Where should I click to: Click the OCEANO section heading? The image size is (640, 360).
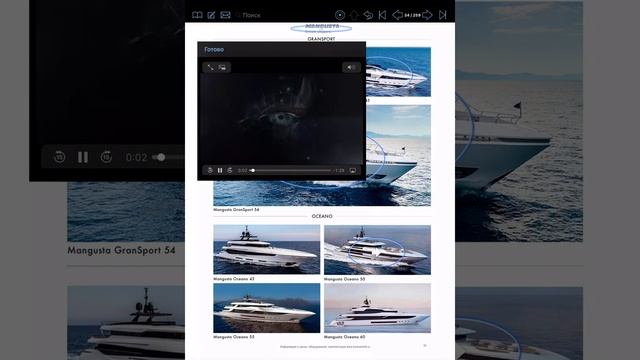(x=322, y=216)
